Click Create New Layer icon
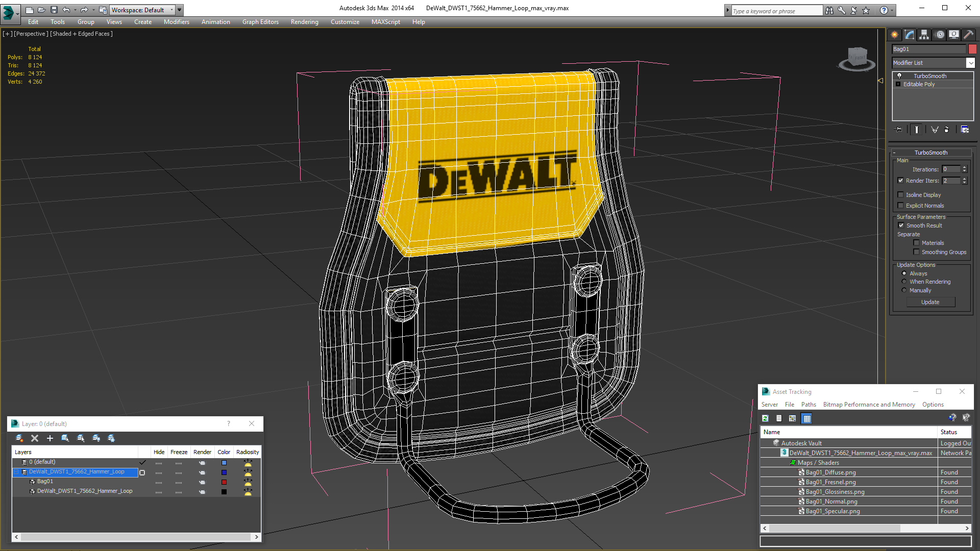Image resolution: width=980 pixels, height=551 pixels. click(19, 438)
